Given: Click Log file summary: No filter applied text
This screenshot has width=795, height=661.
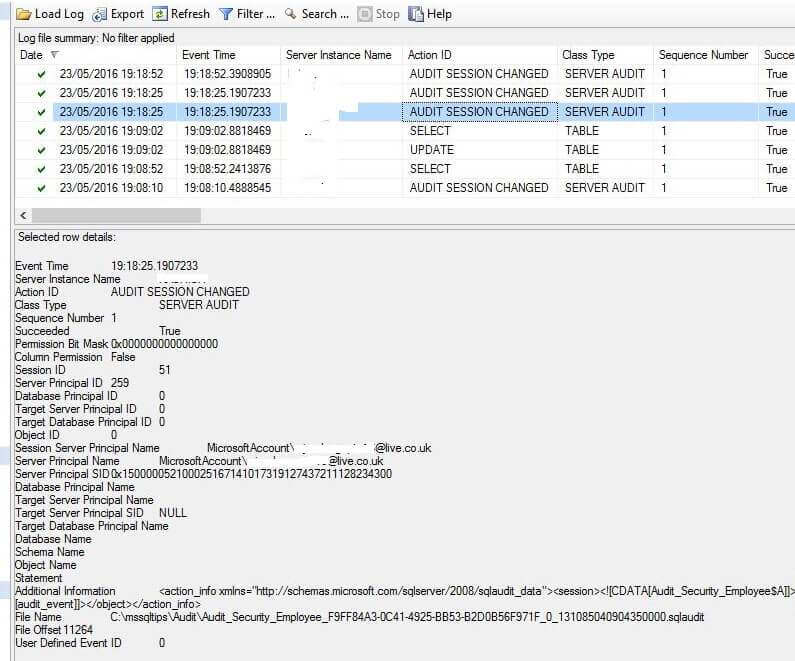Looking at the screenshot, I should (96, 38).
